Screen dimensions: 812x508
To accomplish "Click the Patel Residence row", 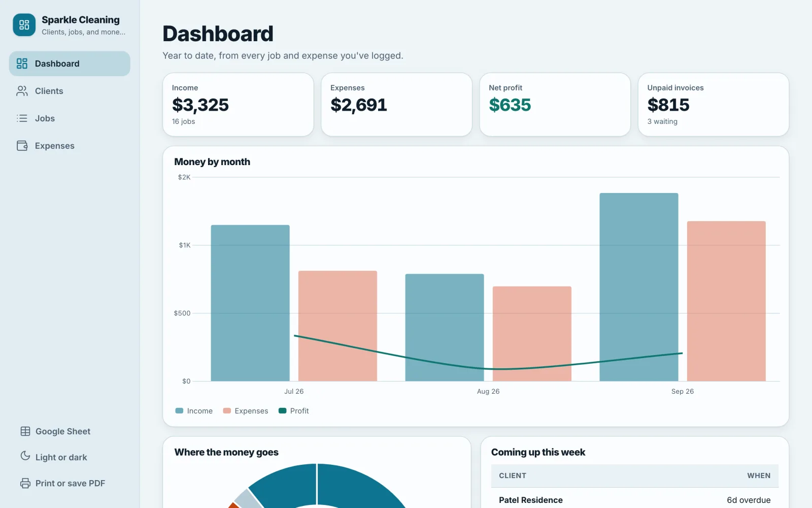I will pos(634,499).
